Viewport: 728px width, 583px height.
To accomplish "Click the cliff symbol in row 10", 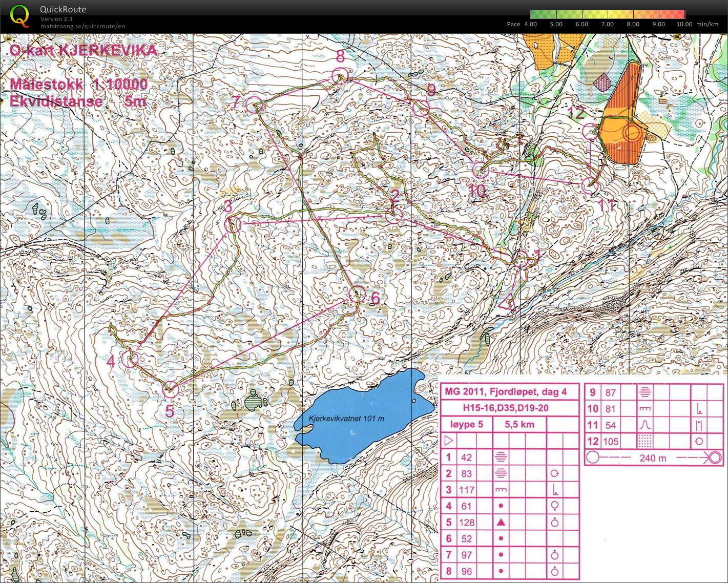I will 646,409.
